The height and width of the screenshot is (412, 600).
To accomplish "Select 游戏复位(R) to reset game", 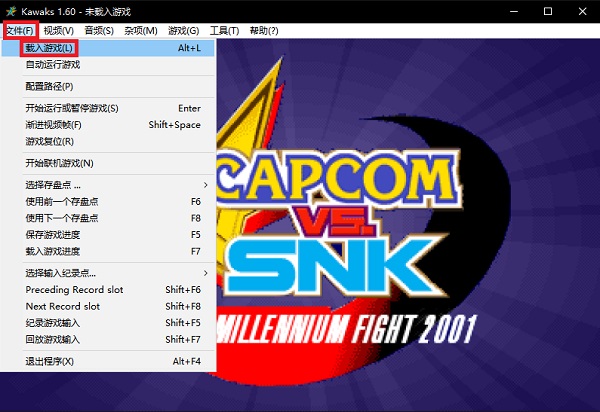I will [108, 142].
